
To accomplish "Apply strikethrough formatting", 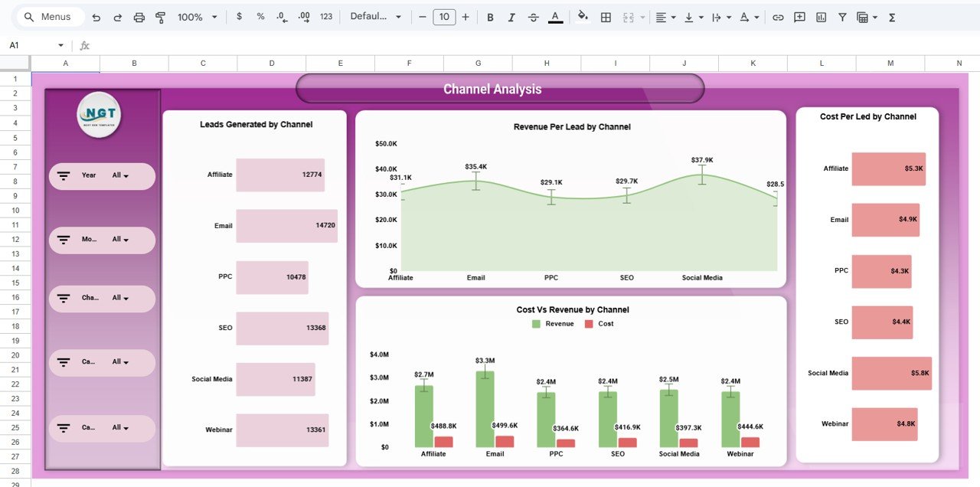I will point(533,16).
